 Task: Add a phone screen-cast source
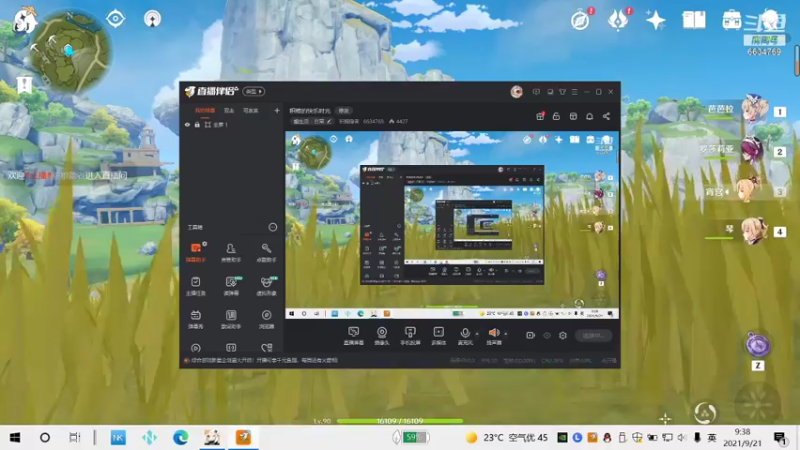point(410,336)
